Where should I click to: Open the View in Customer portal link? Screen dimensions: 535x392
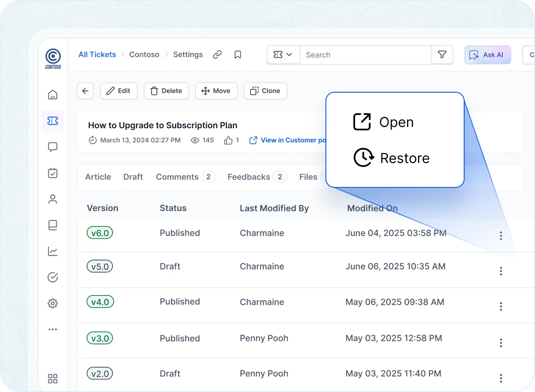[287, 140]
